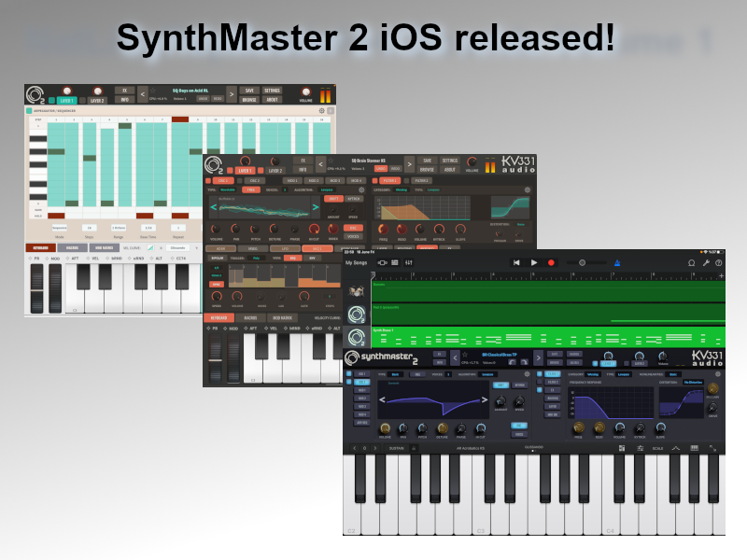The height and width of the screenshot is (560, 747).
Task: Open filter settings gear in the blue skin
Action: tap(718, 374)
